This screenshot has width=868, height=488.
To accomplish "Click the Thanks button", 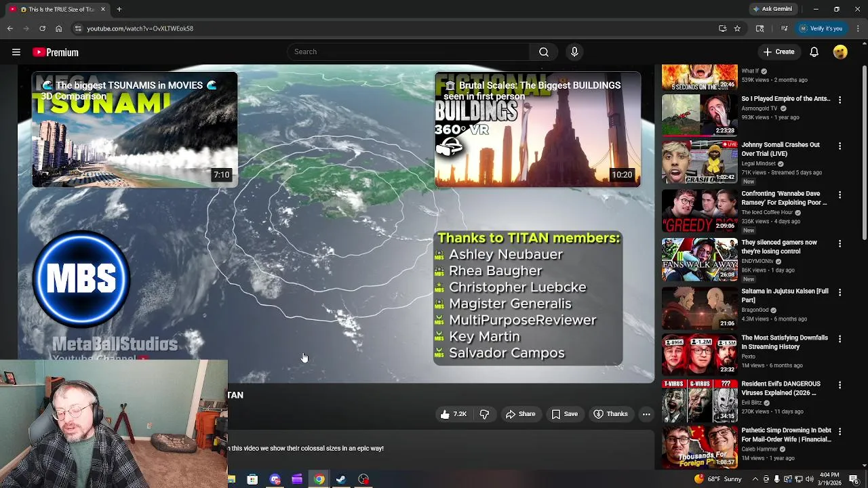I will [x=610, y=414].
